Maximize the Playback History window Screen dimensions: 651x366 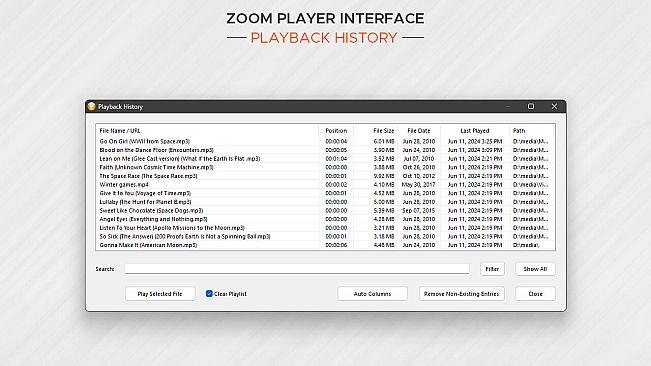click(531, 106)
